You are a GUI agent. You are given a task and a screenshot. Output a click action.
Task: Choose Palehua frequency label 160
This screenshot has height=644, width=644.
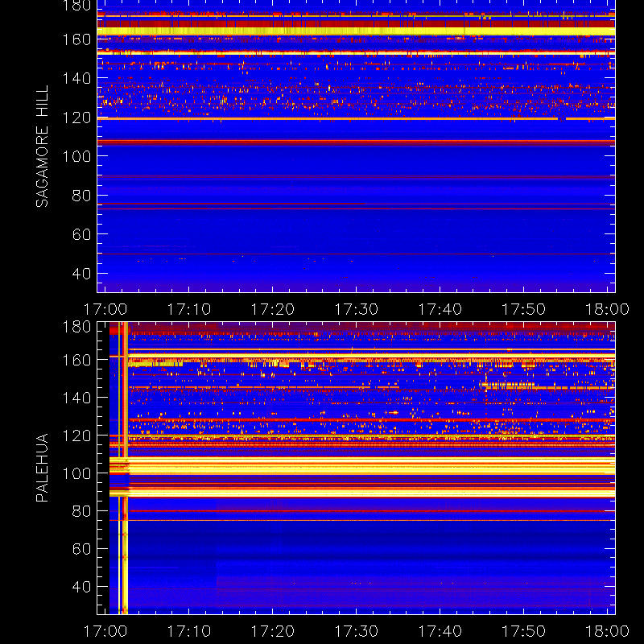[x=76, y=360]
